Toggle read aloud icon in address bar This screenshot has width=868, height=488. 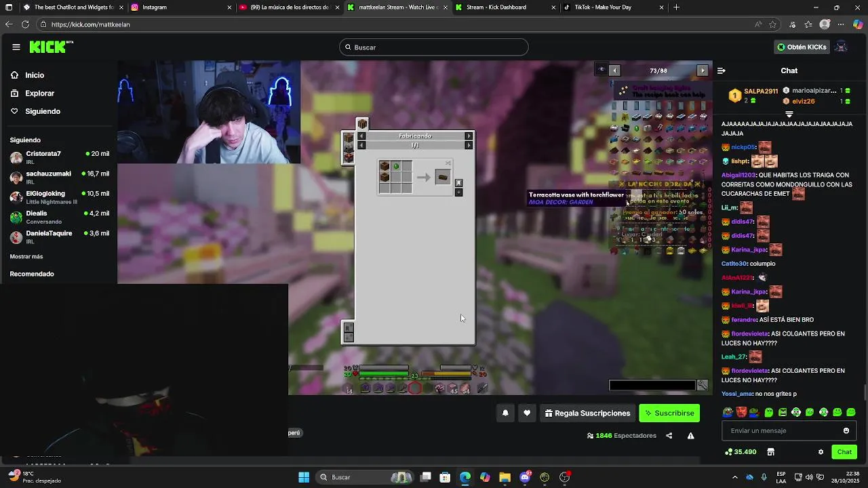[x=758, y=24]
